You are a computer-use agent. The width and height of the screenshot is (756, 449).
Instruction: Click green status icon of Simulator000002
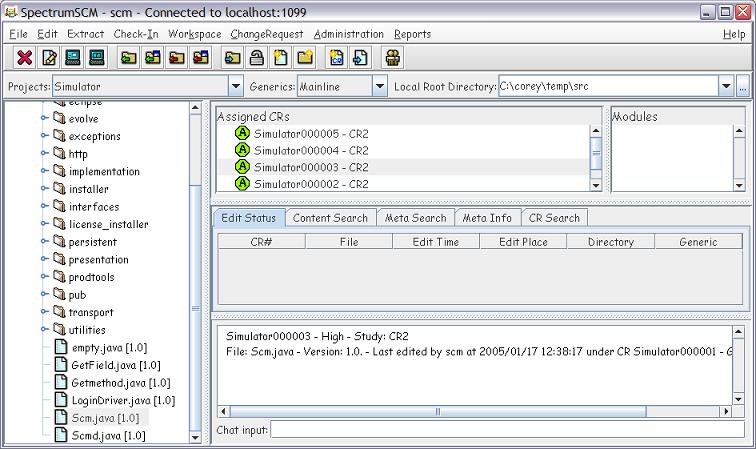(x=242, y=183)
